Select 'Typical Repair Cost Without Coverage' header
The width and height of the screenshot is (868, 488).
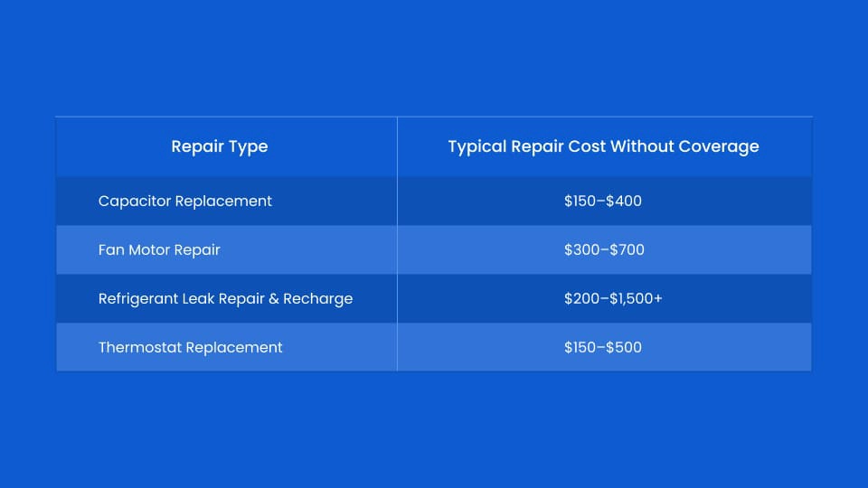pyautogui.click(x=603, y=146)
